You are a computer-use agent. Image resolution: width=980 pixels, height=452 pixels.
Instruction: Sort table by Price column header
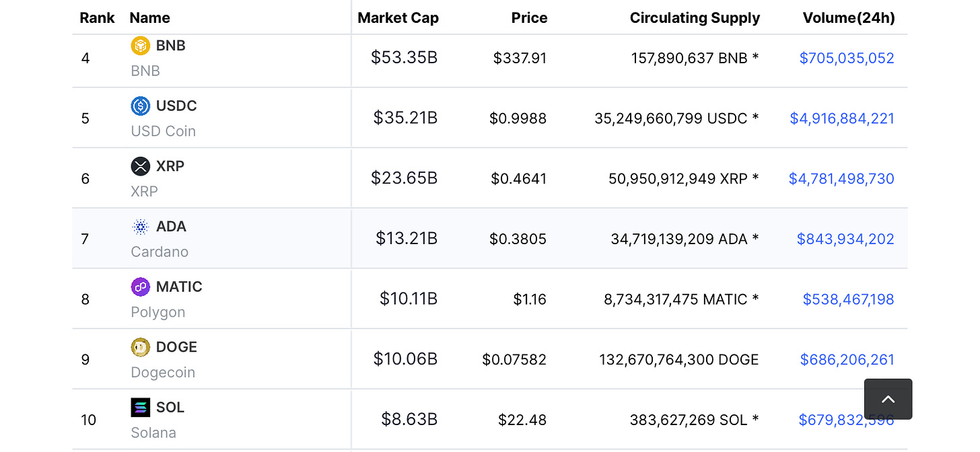point(529,18)
